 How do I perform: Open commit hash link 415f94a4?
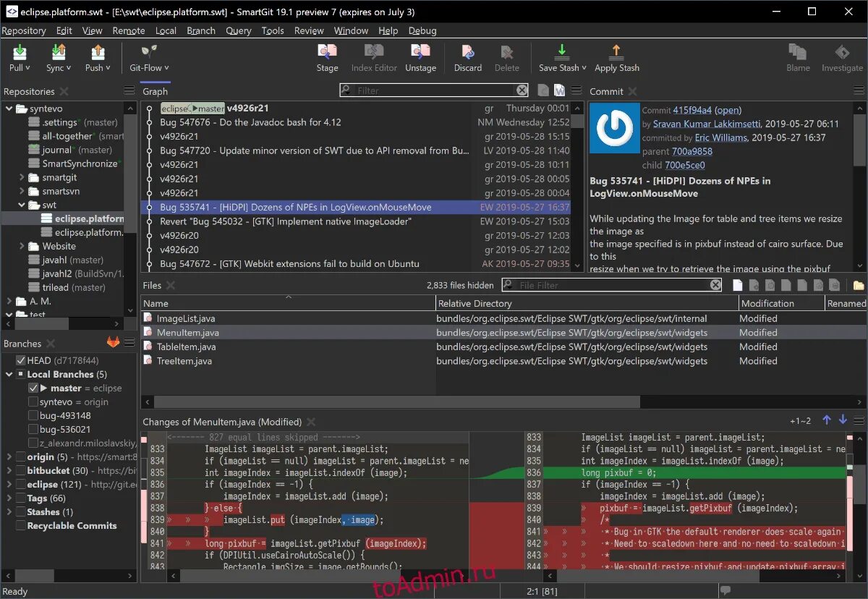tap(692, 110)
